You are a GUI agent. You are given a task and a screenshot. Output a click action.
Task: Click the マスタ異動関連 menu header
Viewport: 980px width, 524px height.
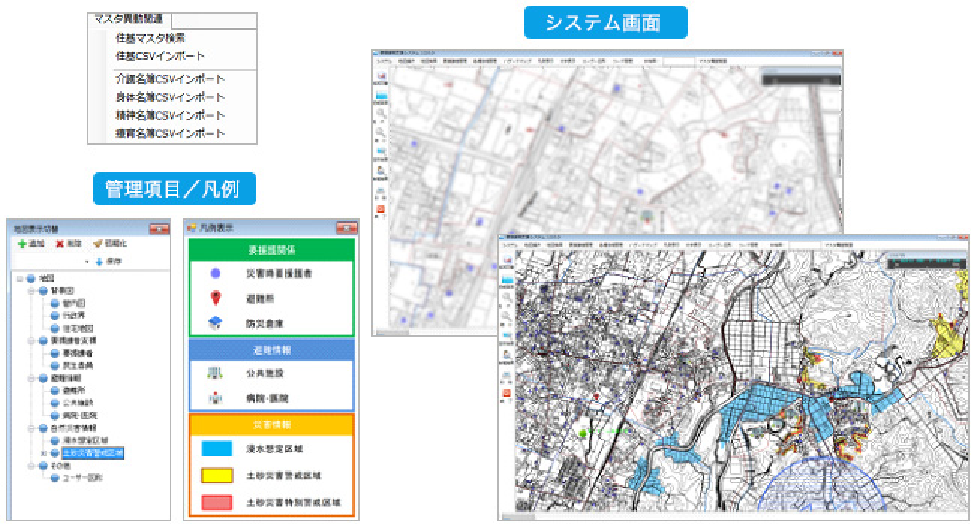129,19
